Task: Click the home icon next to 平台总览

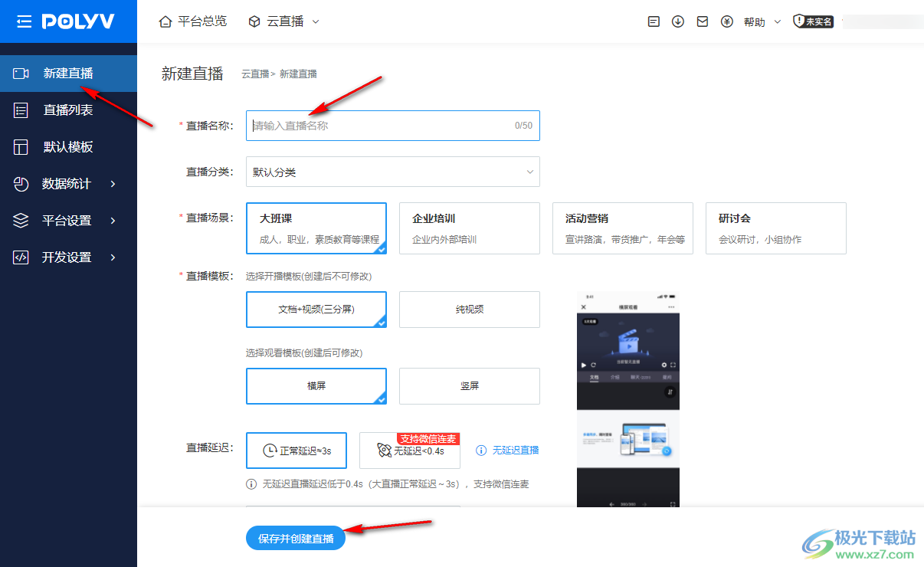Action: (x=164, y=21)
